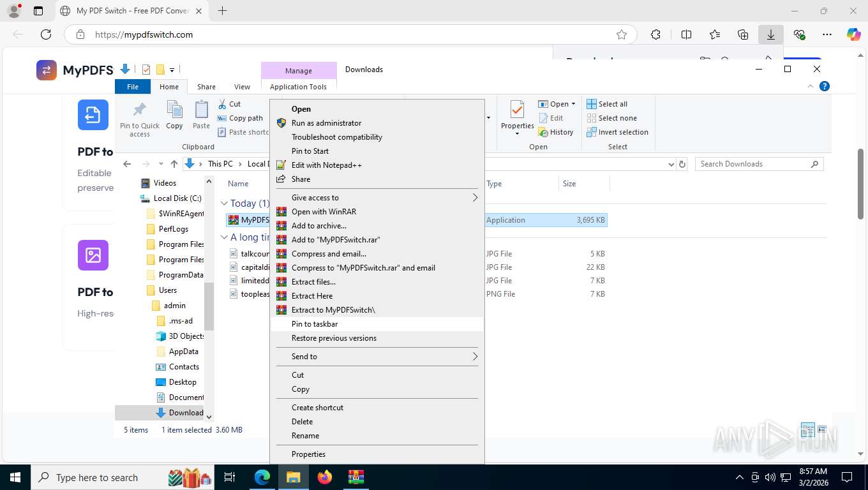Viewport: 868px width, 490px height.
Task: Click the browser Downloads arrow icon
Action: 770,34
